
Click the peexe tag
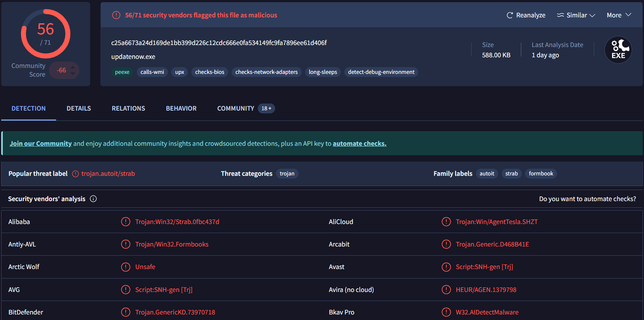[x=122, y=72]
